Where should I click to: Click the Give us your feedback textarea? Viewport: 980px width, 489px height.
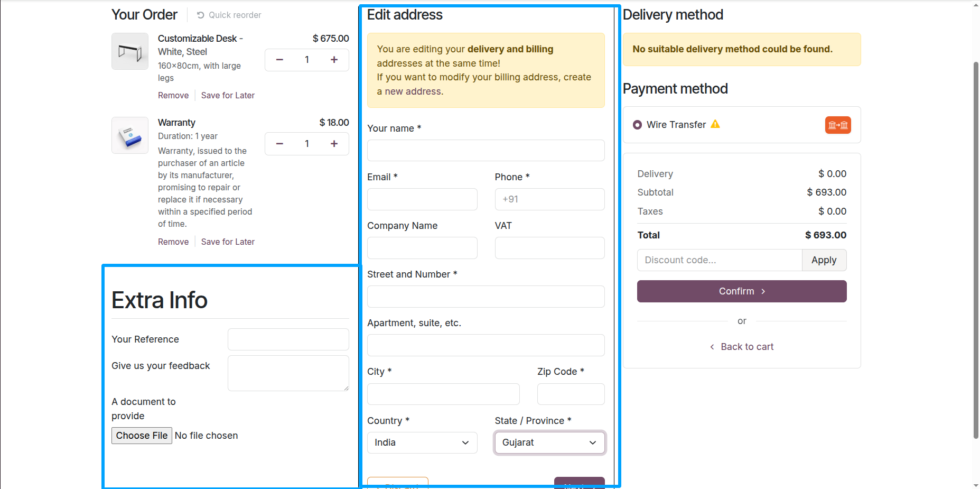288,373
